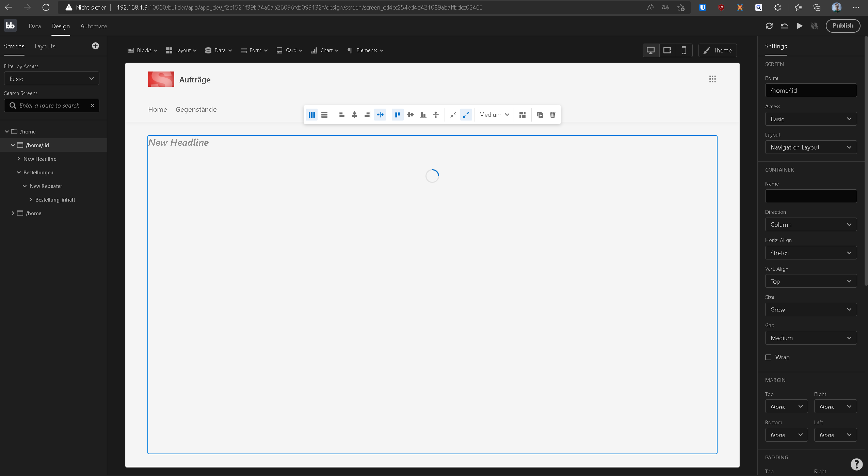Open the Chart component menu
Image resolution: width=868 pixels, height=476 pixels.
point(324,50)
